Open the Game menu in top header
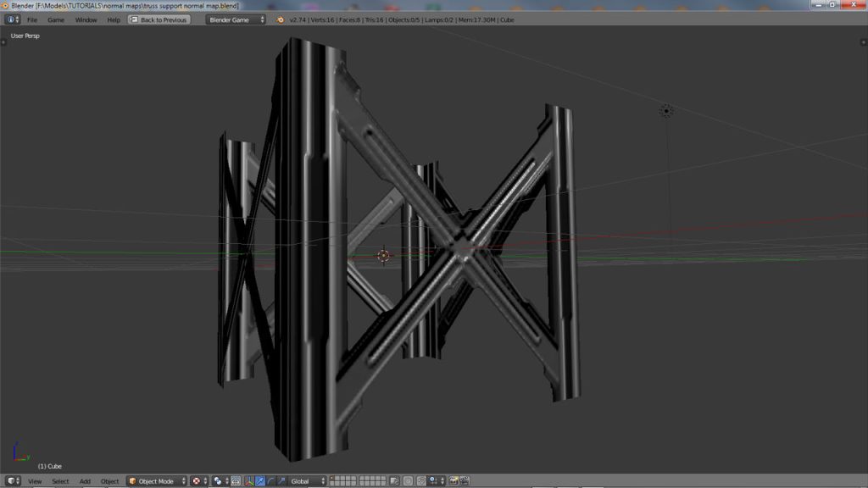Screen dimensions: 868x488 (x=56, y=19)
